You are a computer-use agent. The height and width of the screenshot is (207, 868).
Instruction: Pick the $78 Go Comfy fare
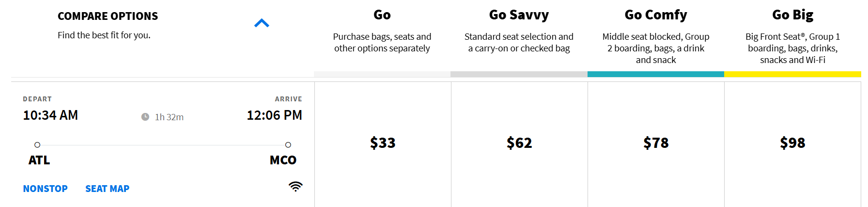[x=656, y=143]
